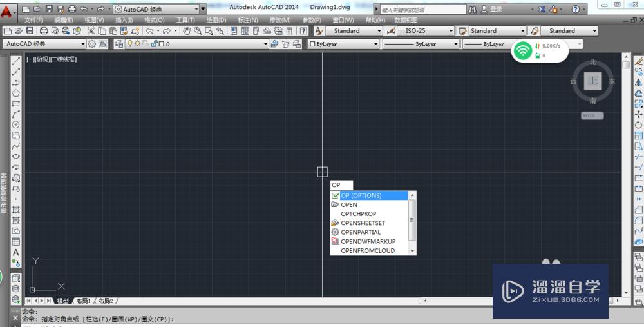Screen dimensions: 644x327
Task: Select the Rectangle draw tool
Action: [x=15, y=104]
